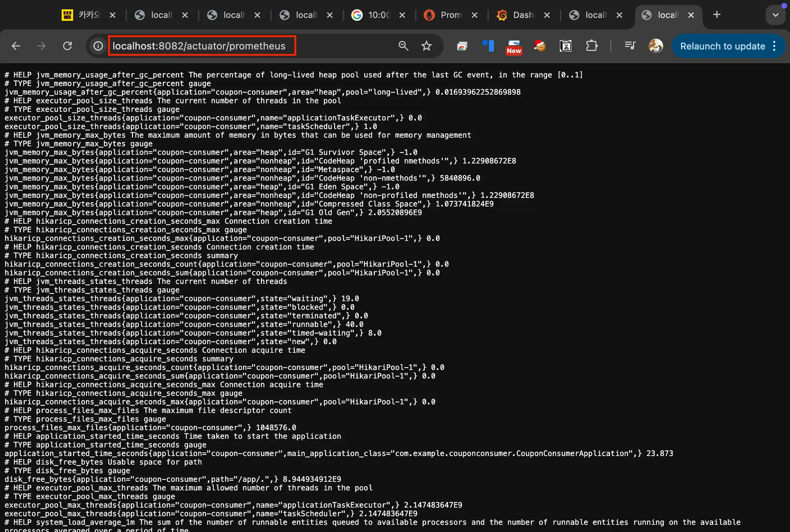Click the extension icon with New badge
Image resolution: width=790 pixels, height=532 pixels.
pyautogui.click(x=514, y=47)
